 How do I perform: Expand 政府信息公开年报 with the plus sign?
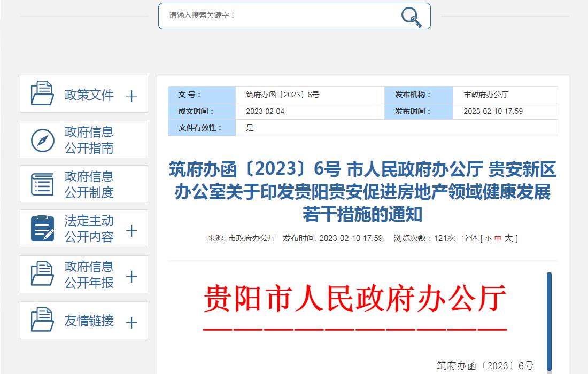pos(131,277)
